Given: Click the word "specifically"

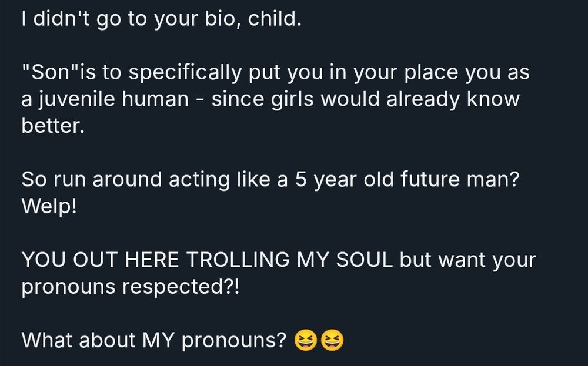Looking at the screenshot, I should coord(185,73).
